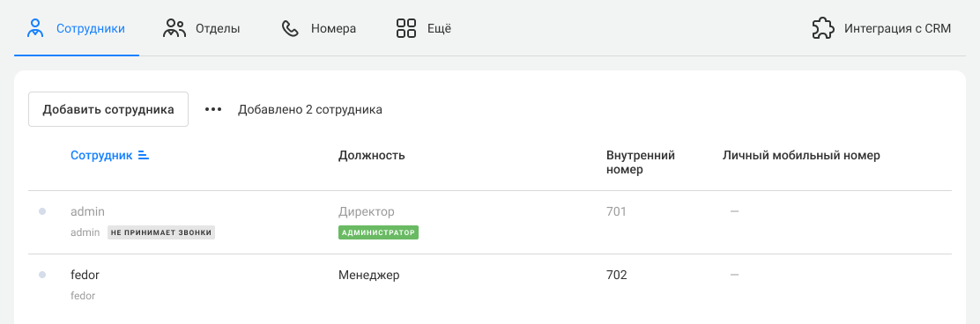The image size is (980, 324).
Task: Open the three-dots more actions menu
Action: (213, 109)
